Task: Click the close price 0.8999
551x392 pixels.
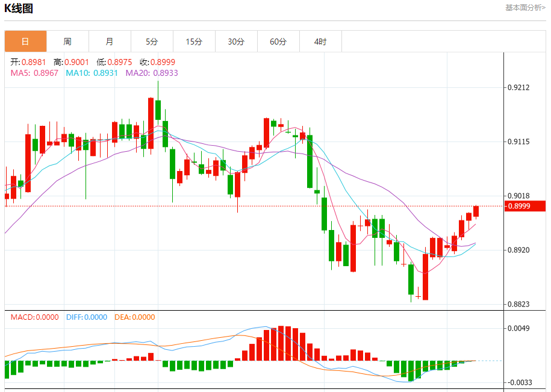Action: tap(163, 62)
